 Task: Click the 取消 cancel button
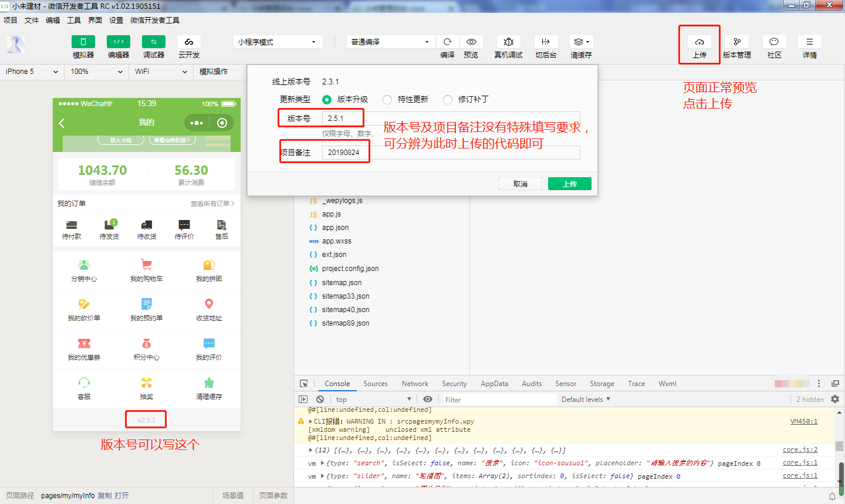coord(520,184)
